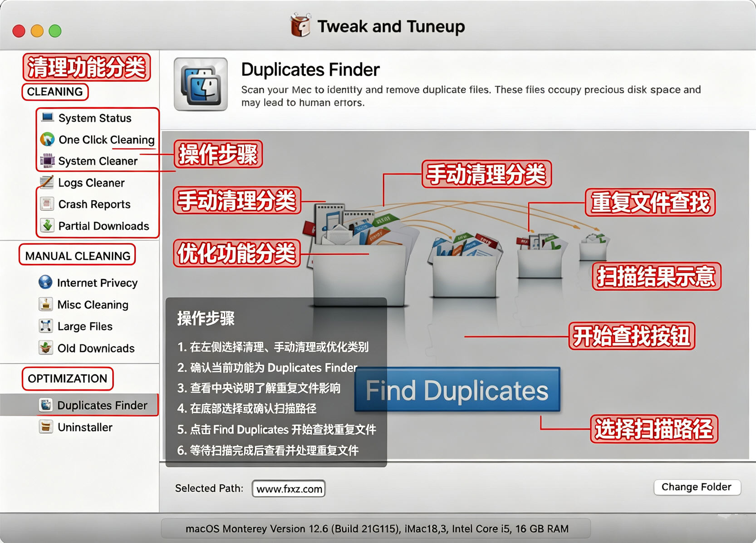756x543 pixels.
Task: Click the OPTIMIZATION section header
Action: pyautogui.click(x=67, y=379)
